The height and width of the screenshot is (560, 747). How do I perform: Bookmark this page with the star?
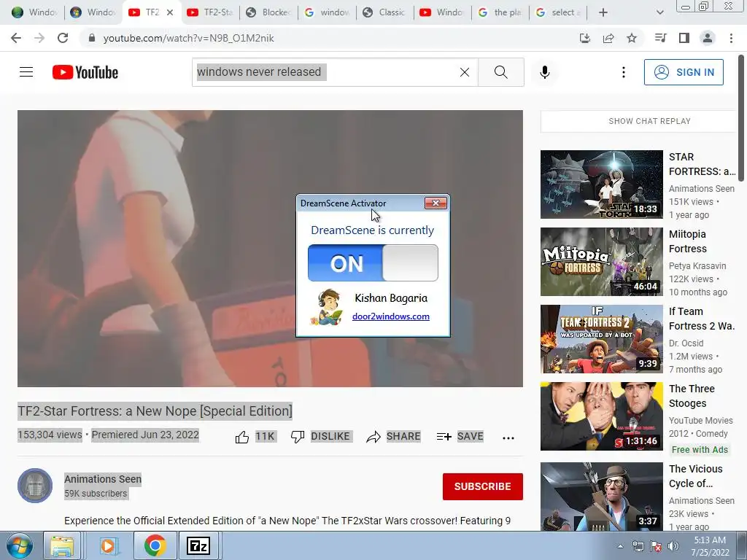pyautogui.click(x=632, y=38)
